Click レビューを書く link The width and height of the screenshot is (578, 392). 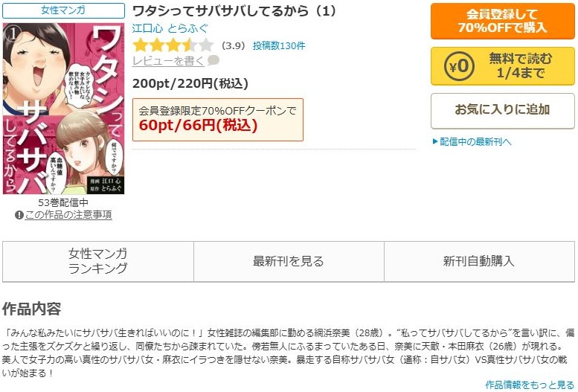(168, 61)
